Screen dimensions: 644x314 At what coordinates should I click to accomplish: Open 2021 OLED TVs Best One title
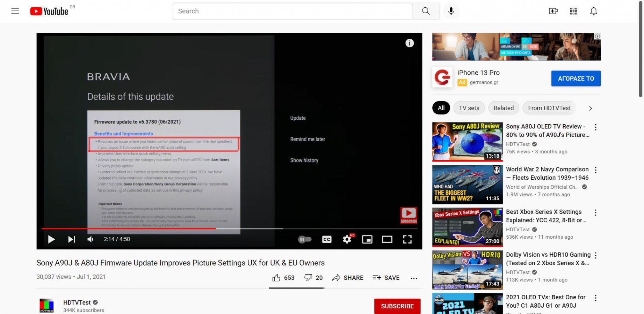(x=545, y=301)
